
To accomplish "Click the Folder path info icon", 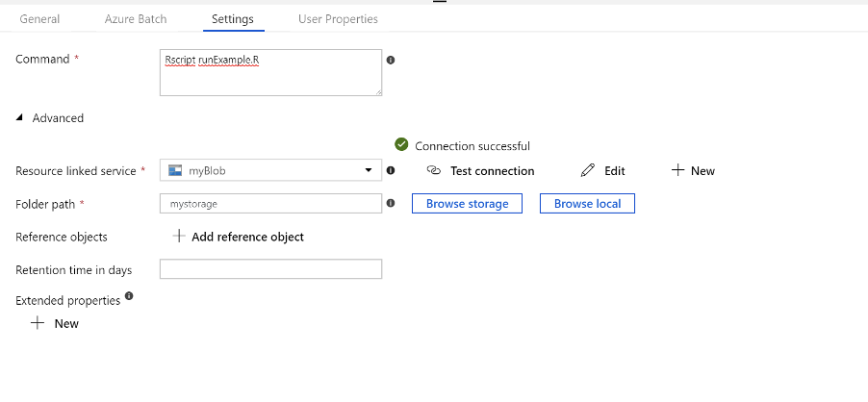I will (391, 203).
